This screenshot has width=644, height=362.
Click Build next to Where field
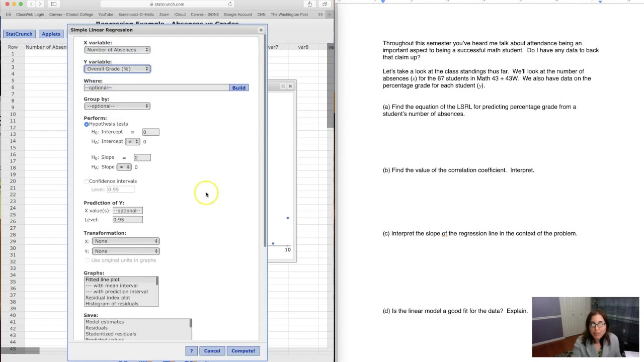[239, 88]
